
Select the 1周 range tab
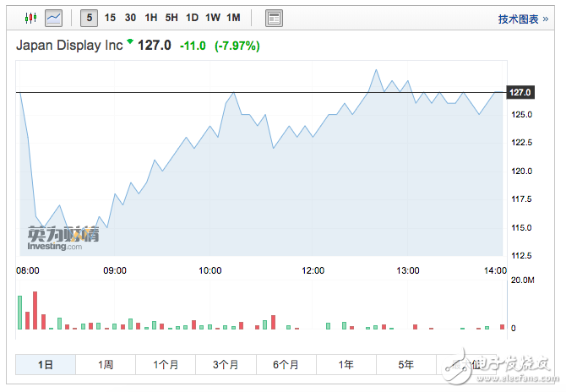[106, 365]
